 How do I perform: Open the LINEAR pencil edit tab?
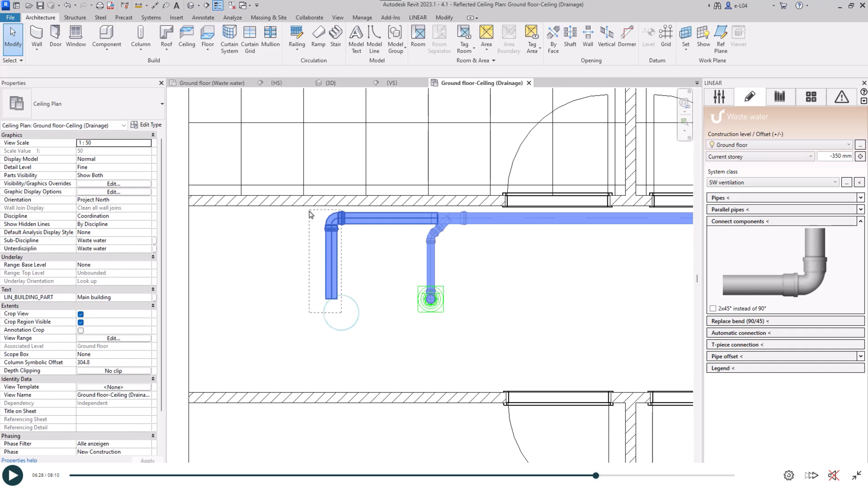coord(749,97)
